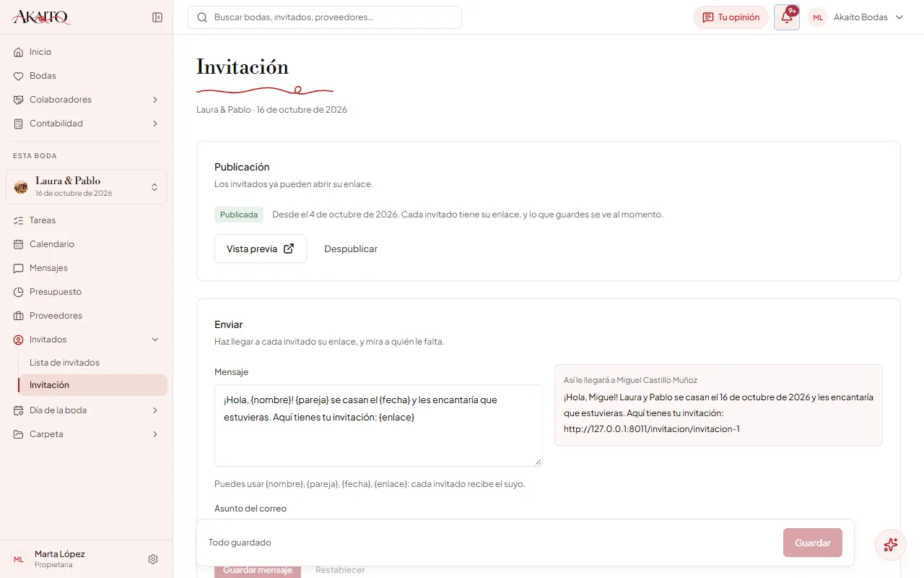The height and width of the screenshot is (578, 924).
Task: Open the sparkle assistant button
Action: coord(891,545)
